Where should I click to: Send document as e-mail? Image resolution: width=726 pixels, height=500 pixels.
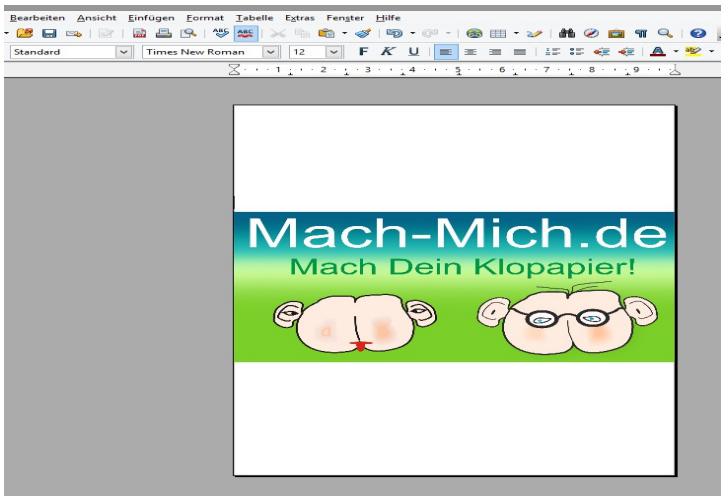tap(73, 33)
